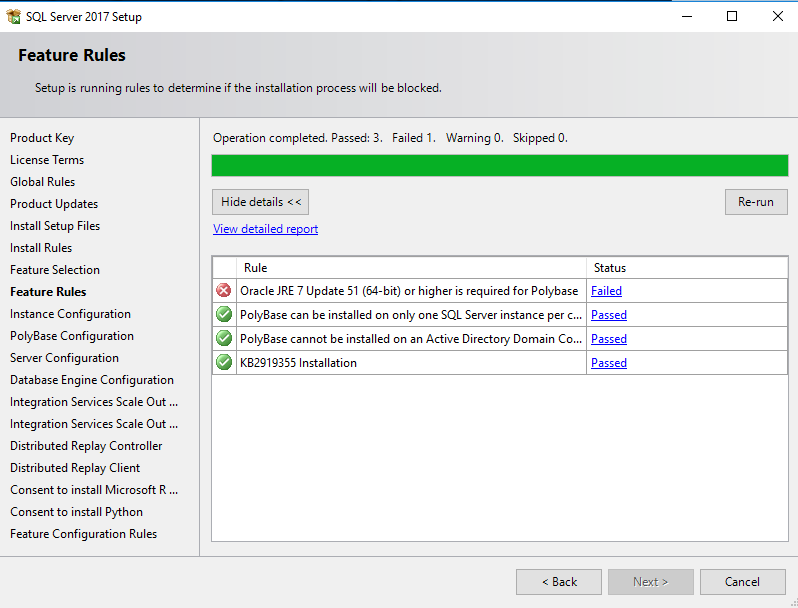This screenshot has height=608, width=798.
Task: Click PolyBase one SQL Server instance rule text
Action: pos(411,314)
